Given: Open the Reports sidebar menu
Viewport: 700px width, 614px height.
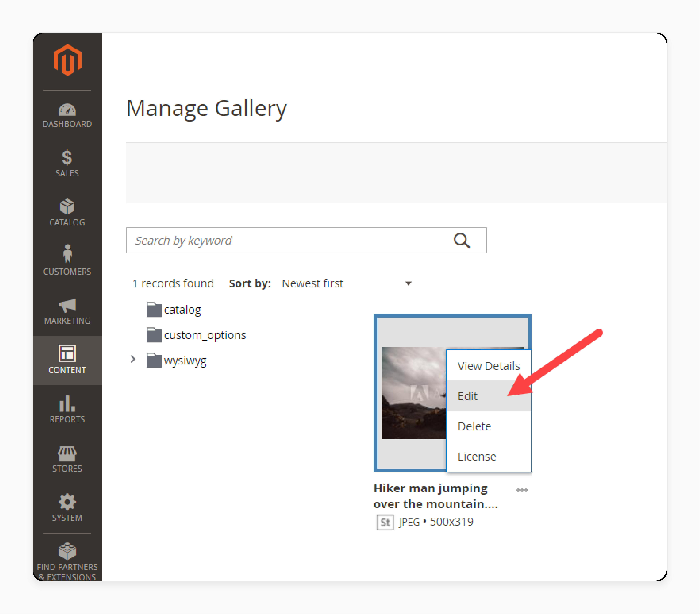Looking at the screenshot, I should (68, 409).
